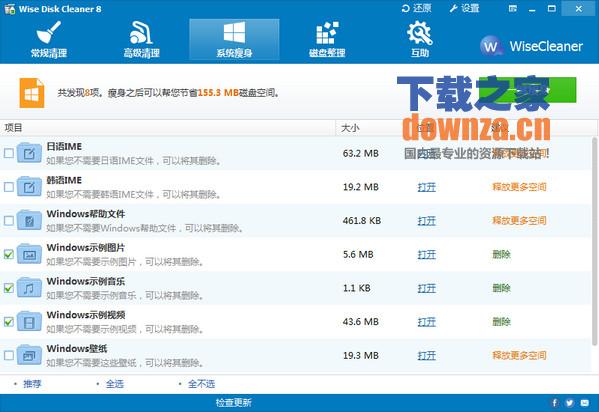This screenshot has width=599, height=412.
Task: Click the 63.2 MB size value
Action: pos(361,153)
